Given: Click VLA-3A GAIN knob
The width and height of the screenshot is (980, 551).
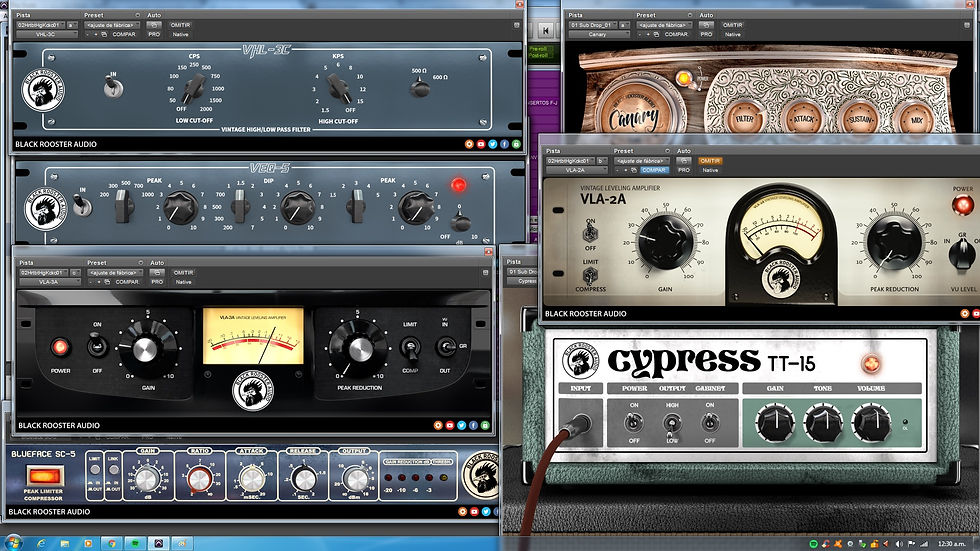Looking at the screenshot, I should click(x=146, y=349).
